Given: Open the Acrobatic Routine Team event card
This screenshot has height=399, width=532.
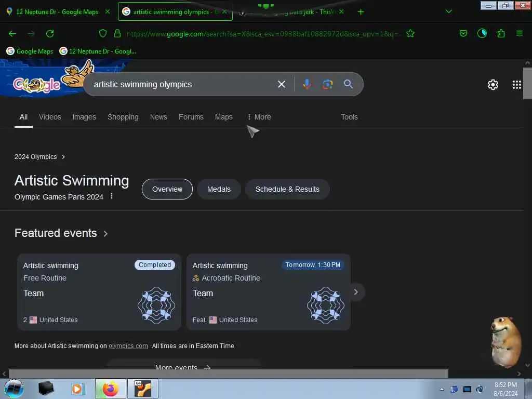Looking at the screenshot, I should coord(269,292).
